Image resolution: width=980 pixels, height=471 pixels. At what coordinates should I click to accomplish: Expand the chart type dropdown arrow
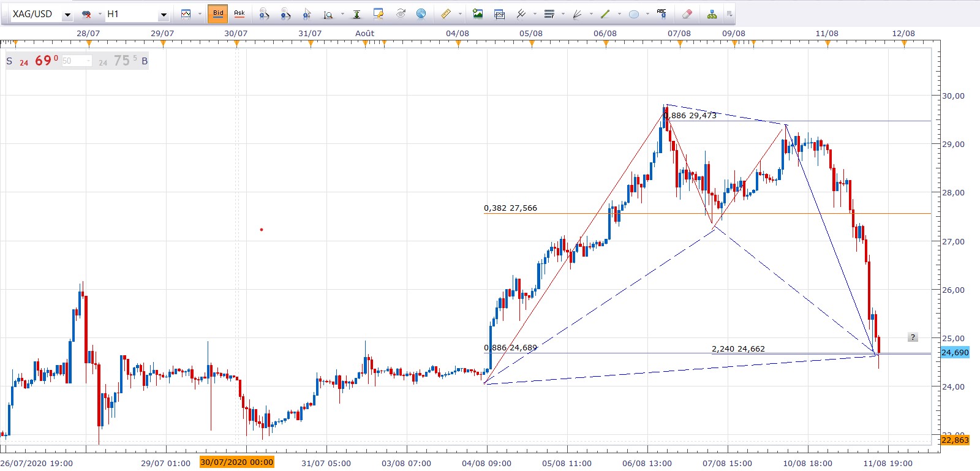[199, 13]
